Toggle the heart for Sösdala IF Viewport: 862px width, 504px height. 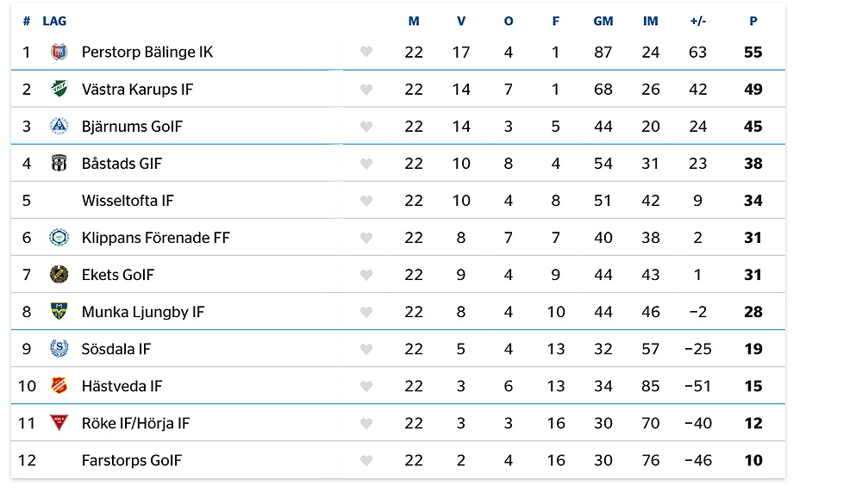pos(366,349)
